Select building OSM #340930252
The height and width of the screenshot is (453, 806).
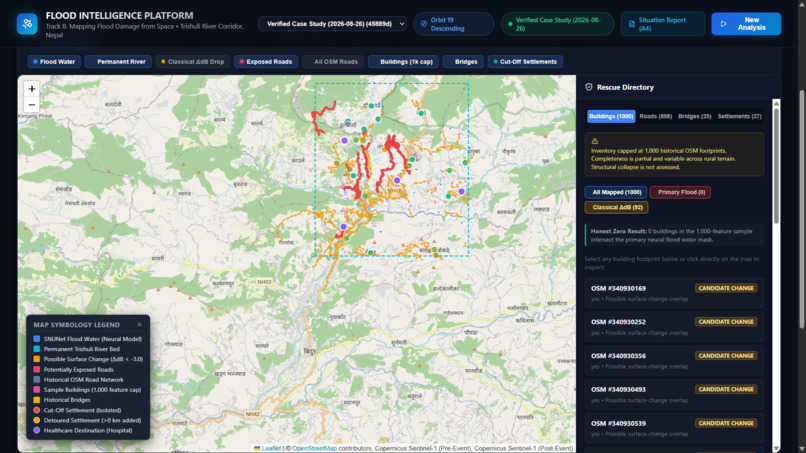[x=674, y=327]
